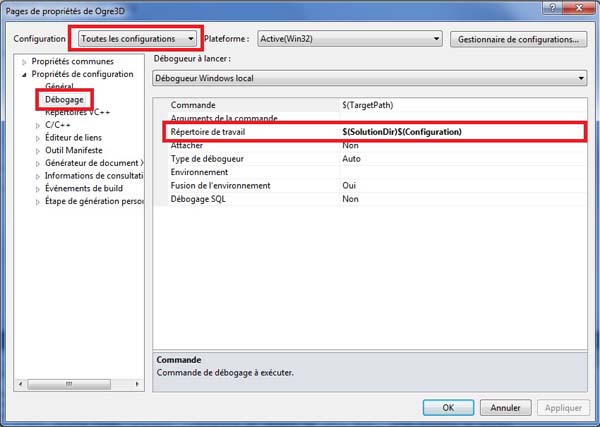Open the Débogueur à lancer dropdown

[x=370, y=79]
